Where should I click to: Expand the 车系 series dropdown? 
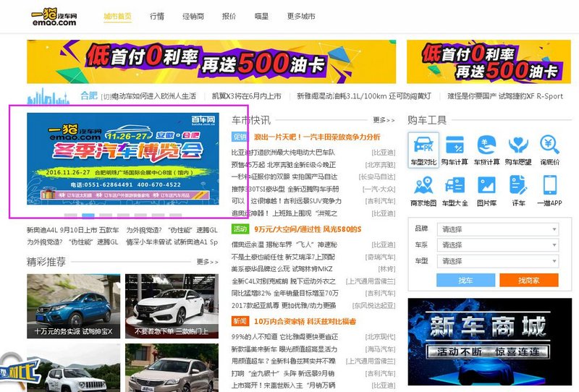click(498, 245)
